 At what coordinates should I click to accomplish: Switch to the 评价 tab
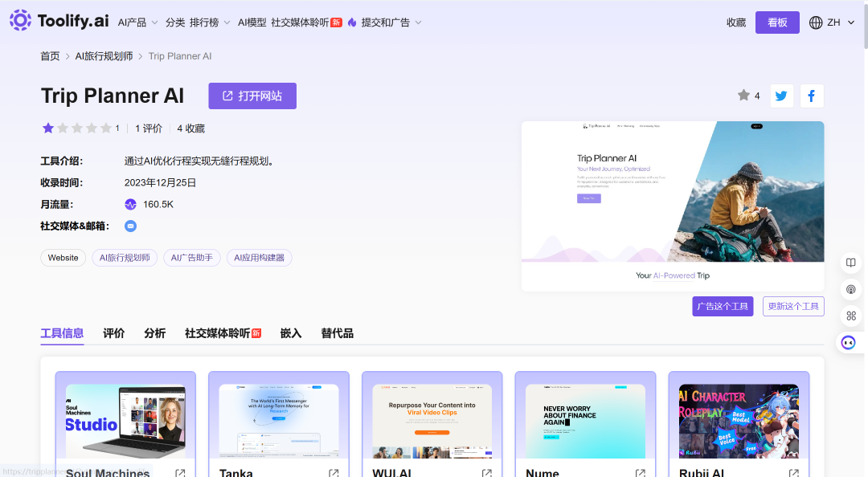pos(114,333)
